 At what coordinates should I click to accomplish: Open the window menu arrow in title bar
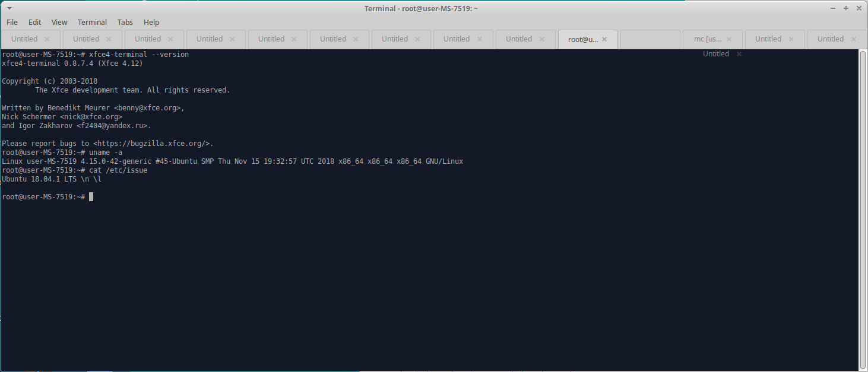point(10,8)
